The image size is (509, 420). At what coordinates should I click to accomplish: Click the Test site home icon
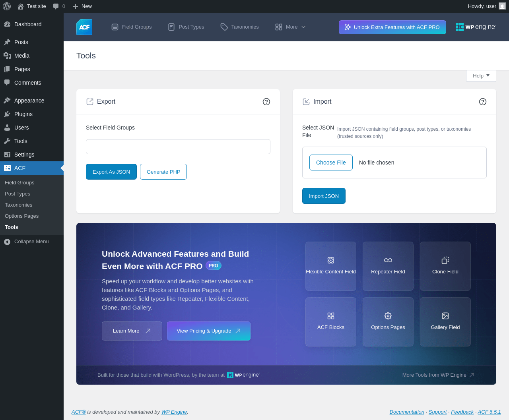click(x=21, y=6)
